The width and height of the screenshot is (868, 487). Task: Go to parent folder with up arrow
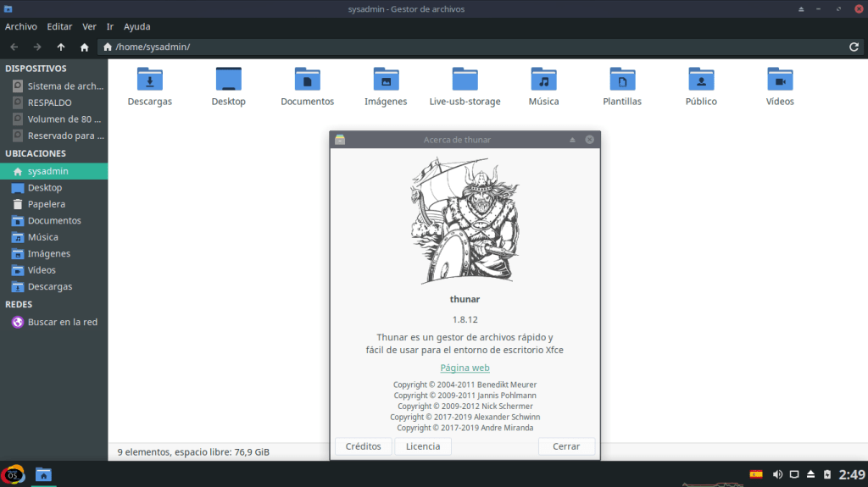[x=60, y=47]
